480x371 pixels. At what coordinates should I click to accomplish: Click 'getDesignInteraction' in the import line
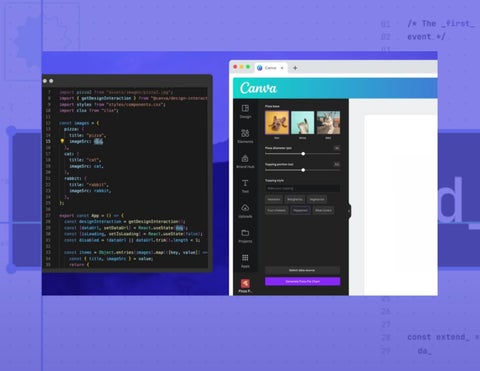pos(106,98)
